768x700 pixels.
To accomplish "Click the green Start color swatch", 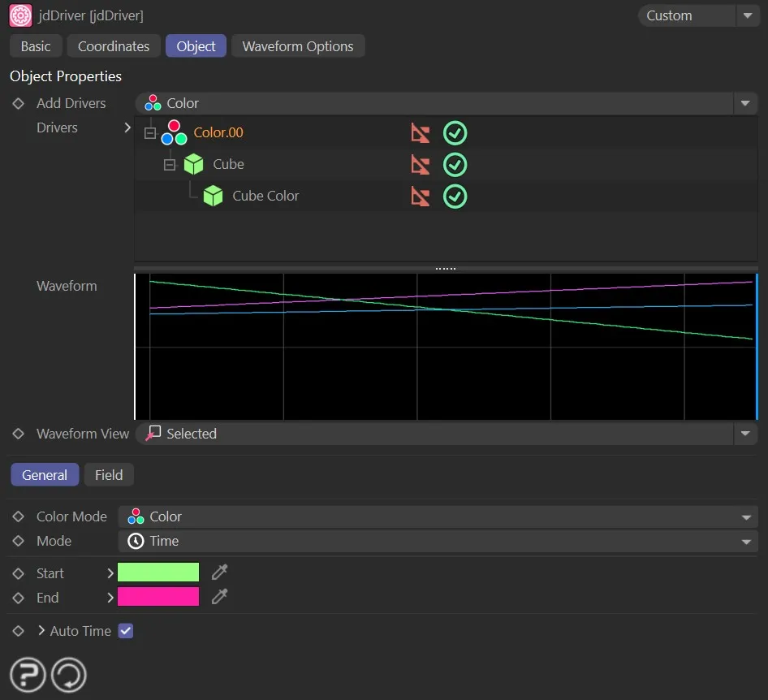I will coord(158,572).
